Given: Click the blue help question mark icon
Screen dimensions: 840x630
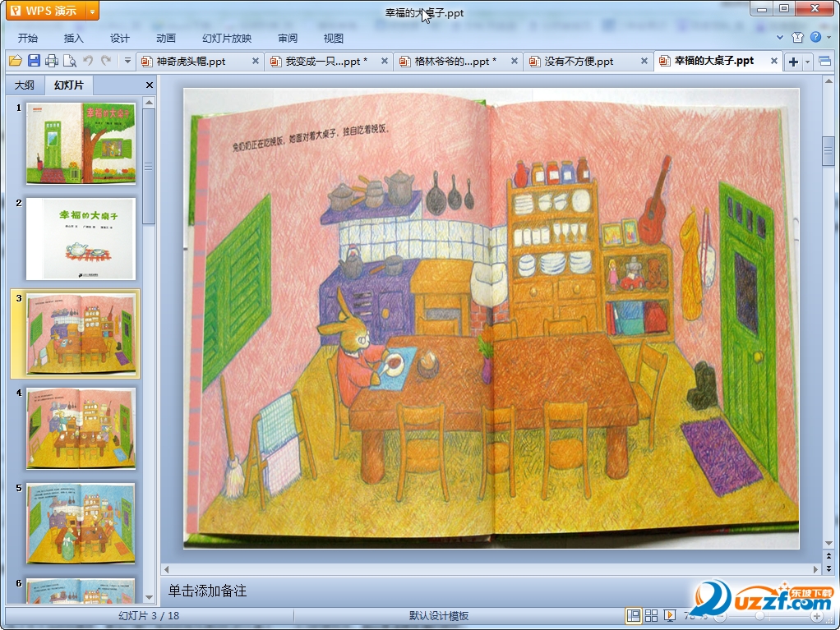Looking at the screenshot, I should pos(815,37).
